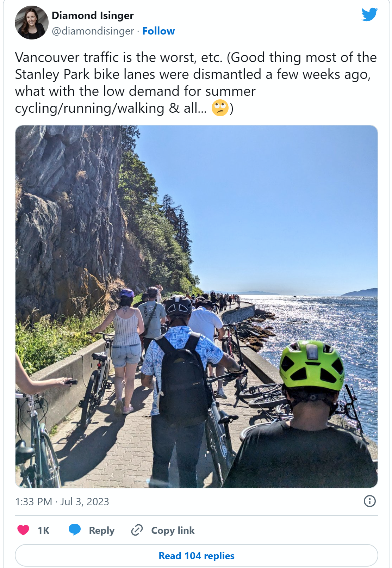
Task: Click the Reply text label
Action: 101,530
